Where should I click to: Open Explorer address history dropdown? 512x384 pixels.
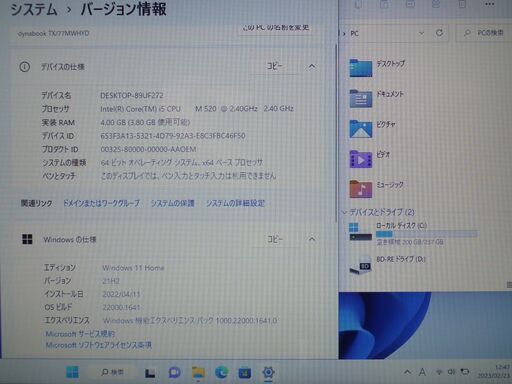pos(421,33)
